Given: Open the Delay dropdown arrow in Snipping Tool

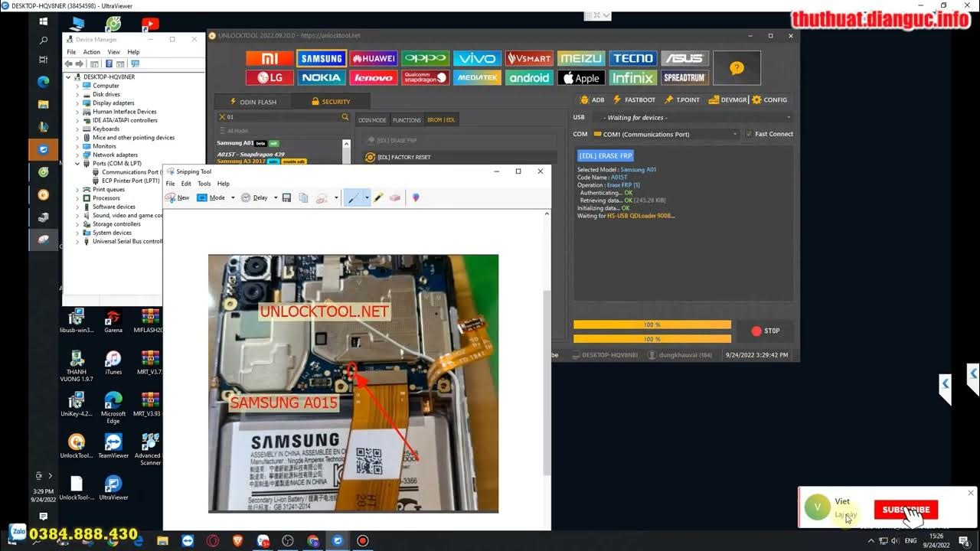Looking at the screenshot, I should point(275,197).
